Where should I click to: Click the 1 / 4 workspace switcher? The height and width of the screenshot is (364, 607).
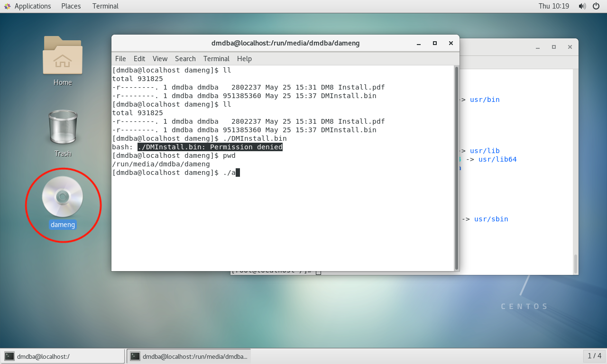point(594,356)
